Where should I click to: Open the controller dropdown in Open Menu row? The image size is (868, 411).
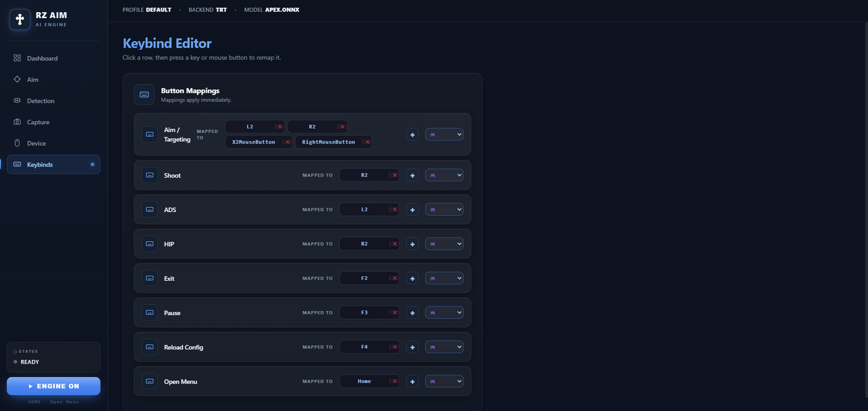pyautogui.click(x=444, y=381)
